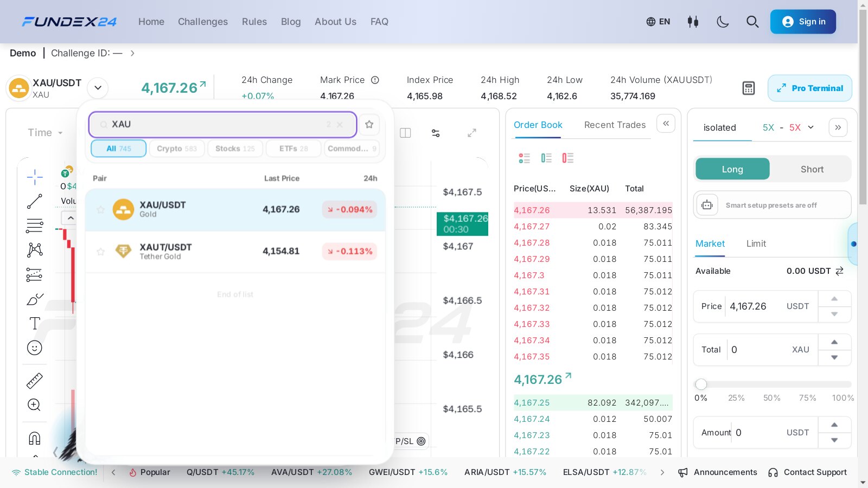Open the header search magnifier
Image resolution: width=868 pixels, height=488 pixels.
click(x=752, y=22)
